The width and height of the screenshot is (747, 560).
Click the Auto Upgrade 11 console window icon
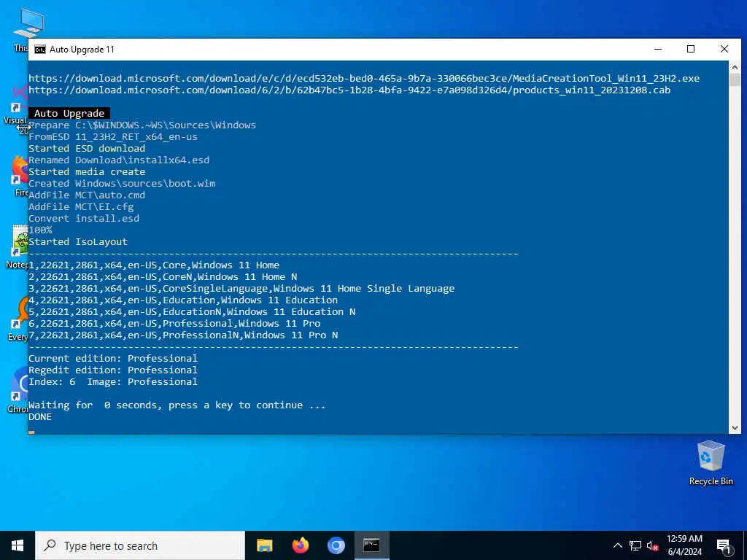point(40,50)
